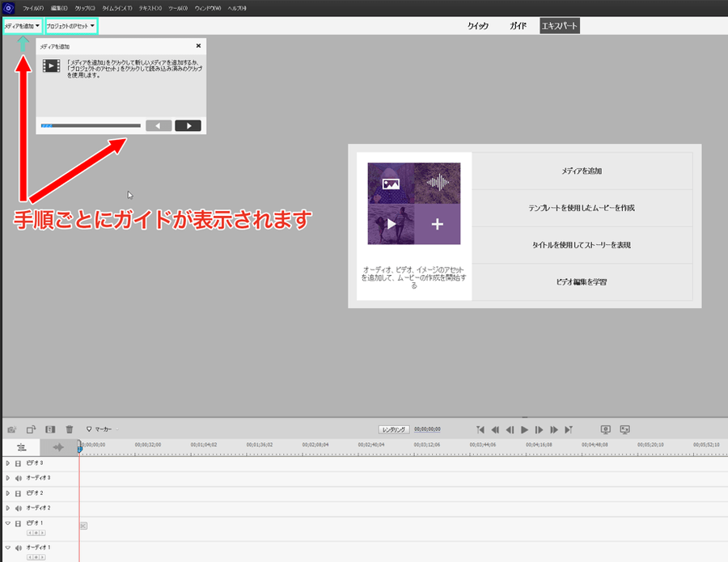Image resolution: width=728 pixels, height=562 pixels.
Task: Click the plus tile in welcome thumbnail
Action: pos(438,224)
